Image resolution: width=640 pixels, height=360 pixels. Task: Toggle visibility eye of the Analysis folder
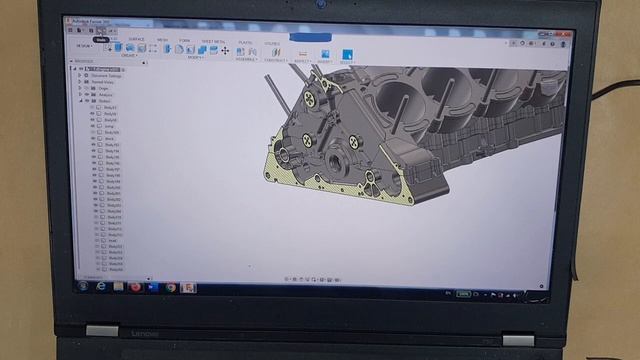87,94
